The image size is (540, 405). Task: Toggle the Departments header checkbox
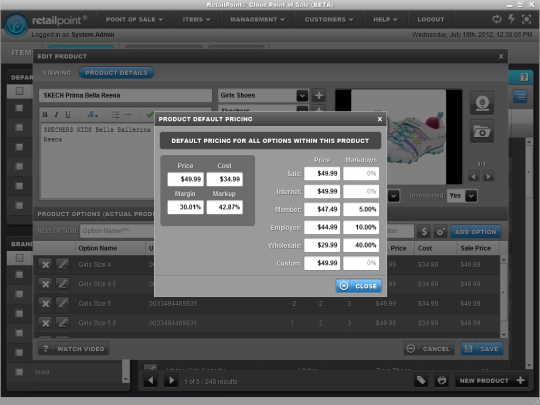pyautogui.click(x=19, y=91)
